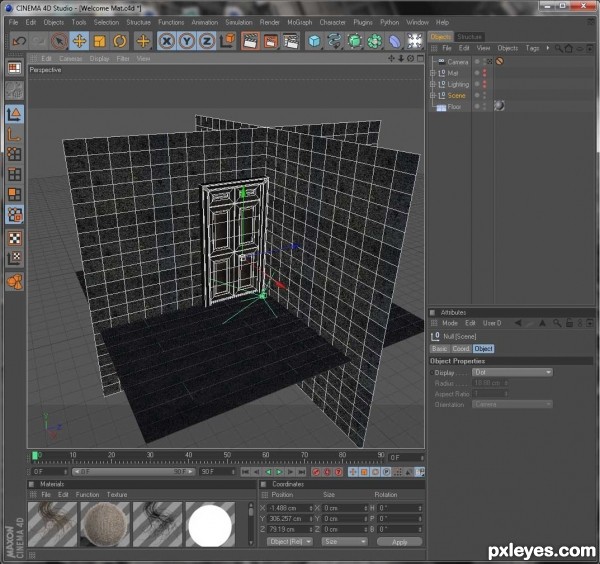Open the File menu
This screenshot has width=600, height=564.
[x=13, y=22]
